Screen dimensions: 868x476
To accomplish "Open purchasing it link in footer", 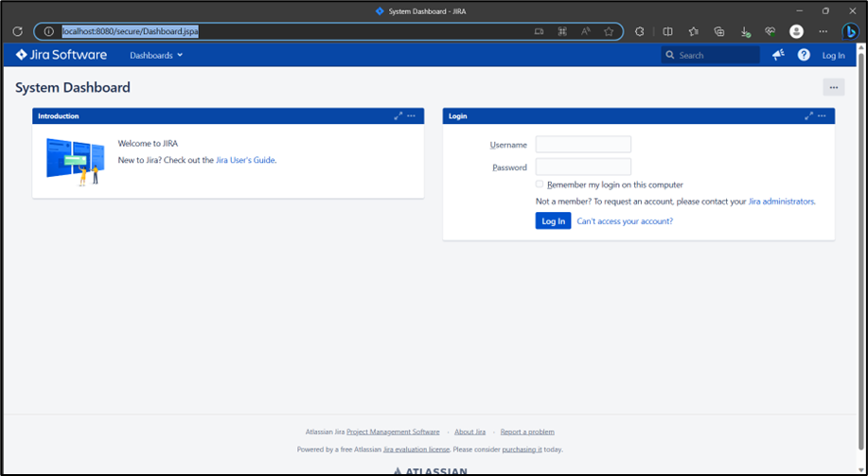I will pyautogui.click(x=522, y=450).
